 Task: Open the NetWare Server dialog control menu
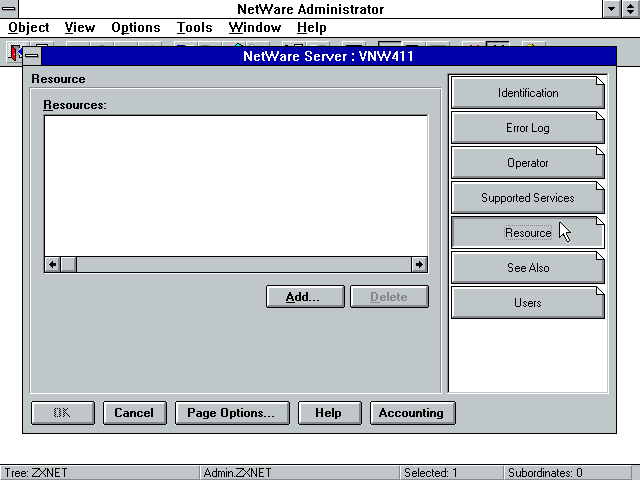tap(32, 56)
